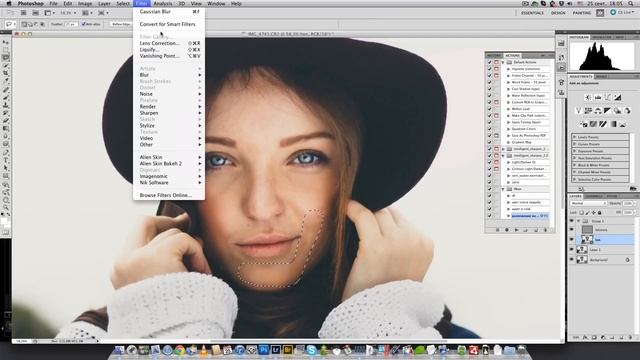The image size is (640, 360).
Task: Select the Crop tool in the toolbox
Action: coord(6,73)
